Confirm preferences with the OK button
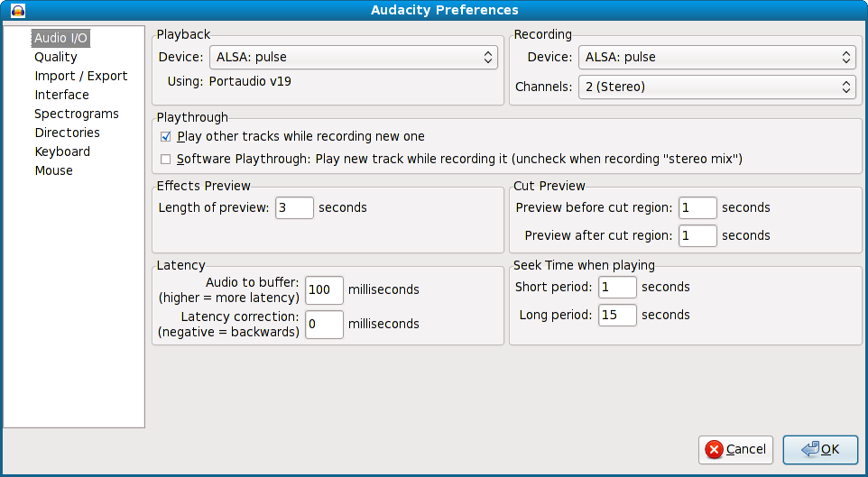The height and width of the screenshot is (477, 868). 820,449
